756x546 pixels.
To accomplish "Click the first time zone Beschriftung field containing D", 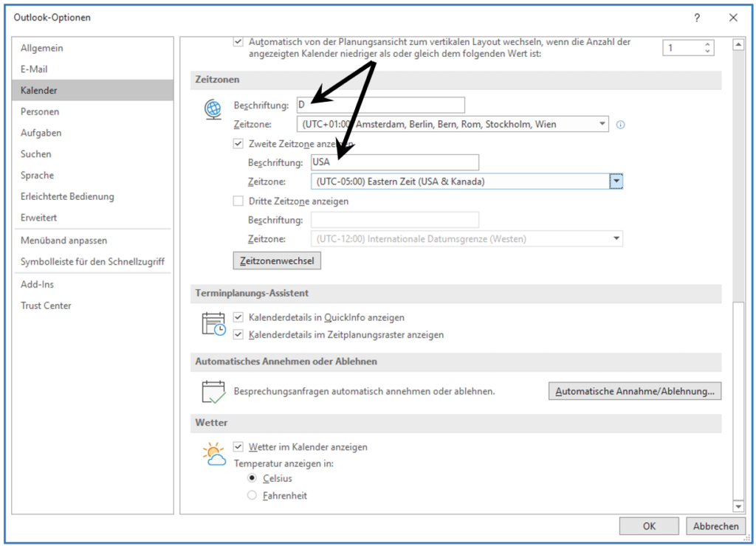I will click(x=381, y=105).
